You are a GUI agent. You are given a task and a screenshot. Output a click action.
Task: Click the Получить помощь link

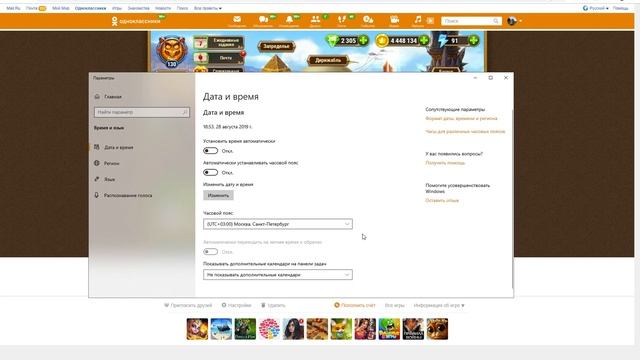pos(445,163)
